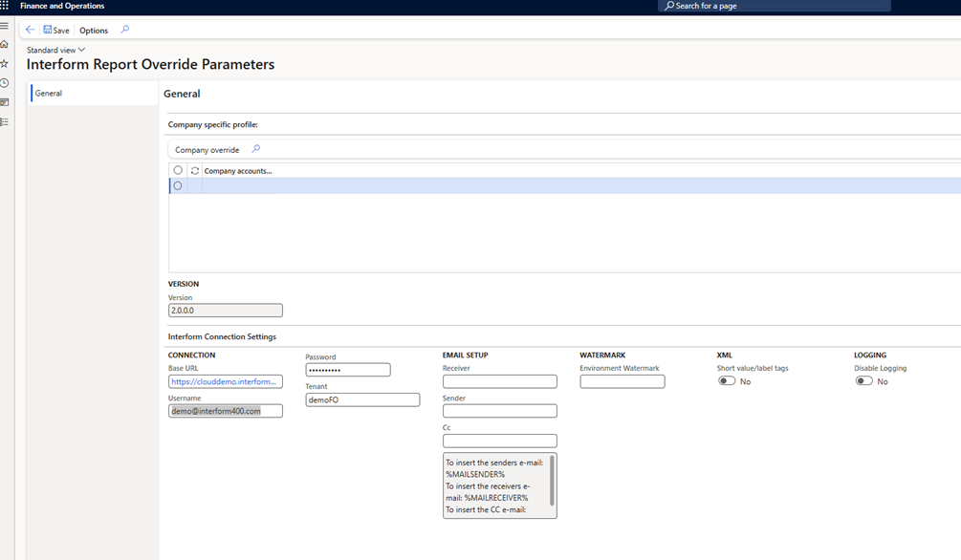Viewport: 961px width, 560px height.
Task: Open the Options menu
Action: 94,31
